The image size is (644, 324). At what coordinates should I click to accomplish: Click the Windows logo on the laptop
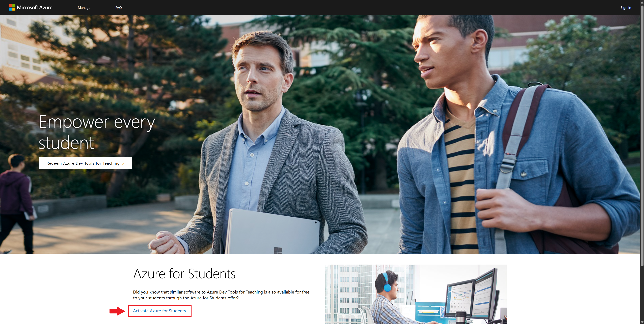(278, 250)
